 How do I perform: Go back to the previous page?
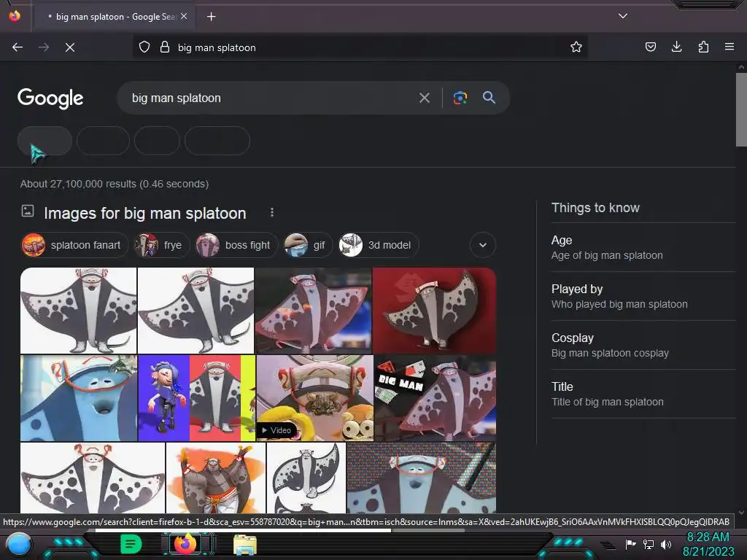18,47
